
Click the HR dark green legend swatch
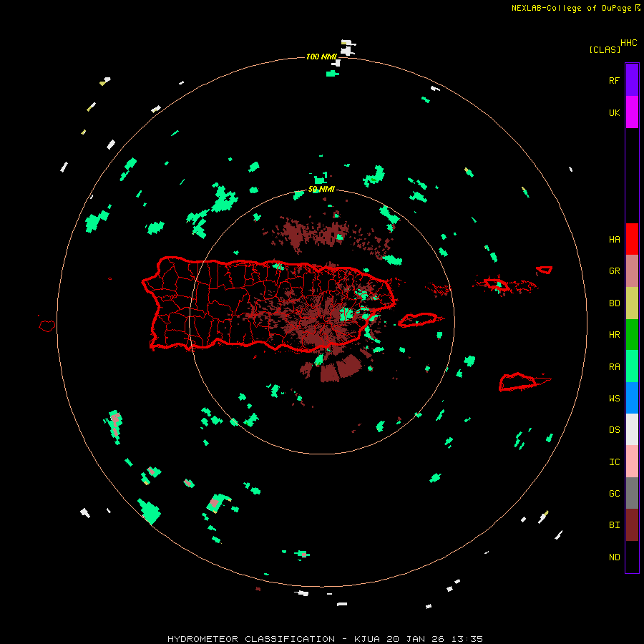click(x=632, y=335)
